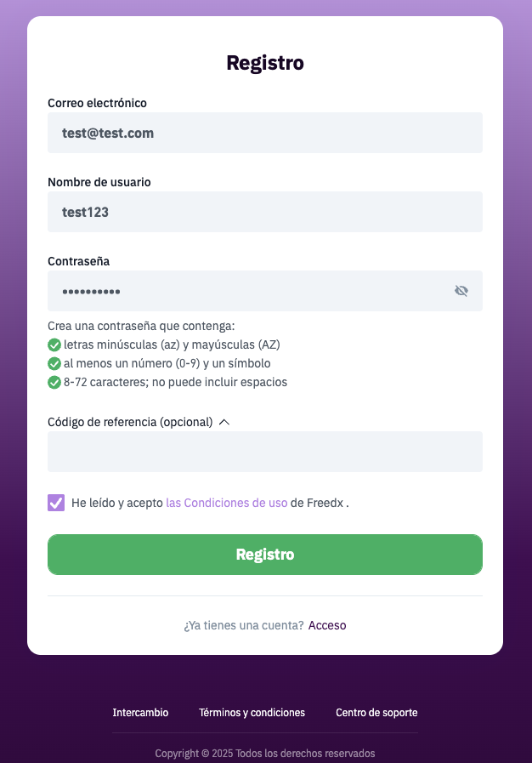Screen dimensions: 532x763
Task: Toggle password visibility eye icon
Action: point(461,291)
